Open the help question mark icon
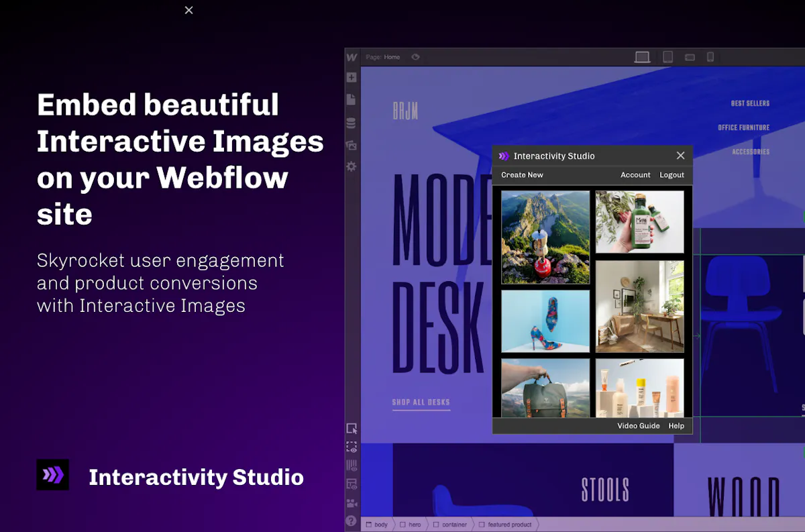 pos(352,521)
